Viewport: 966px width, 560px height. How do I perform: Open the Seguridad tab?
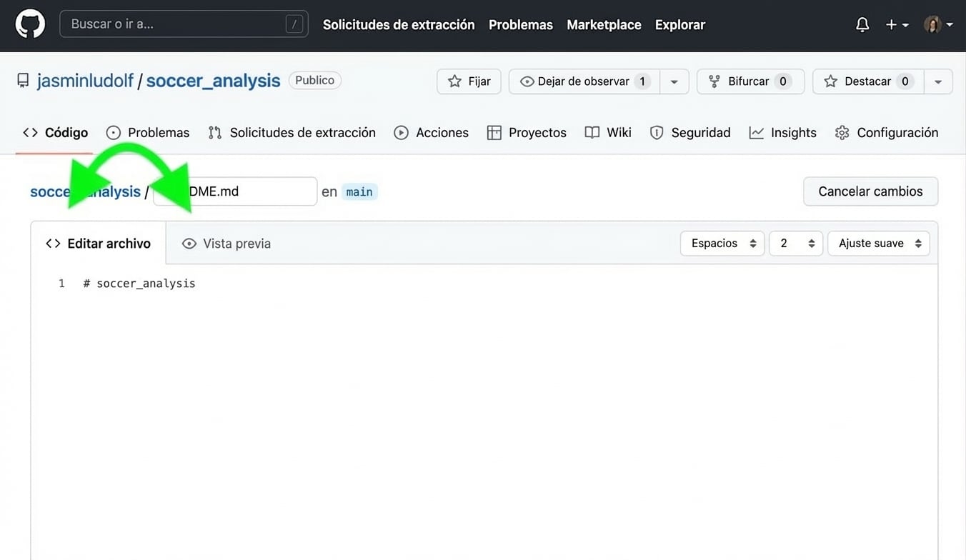click(x=690, y=133)
